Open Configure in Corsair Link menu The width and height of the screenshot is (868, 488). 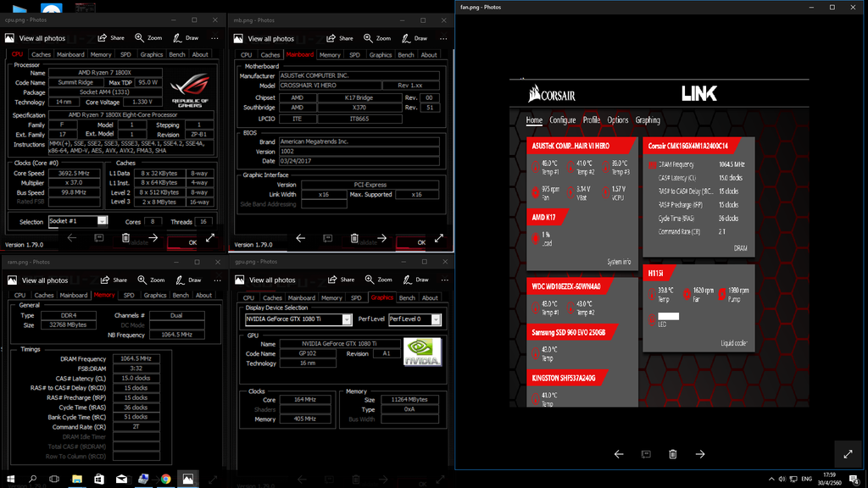click(563, 120)
